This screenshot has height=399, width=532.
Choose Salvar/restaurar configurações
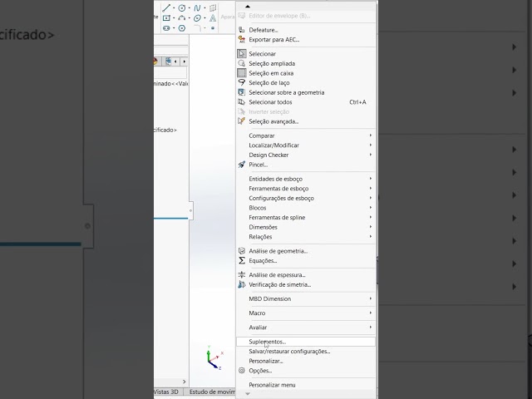point(306,352)
